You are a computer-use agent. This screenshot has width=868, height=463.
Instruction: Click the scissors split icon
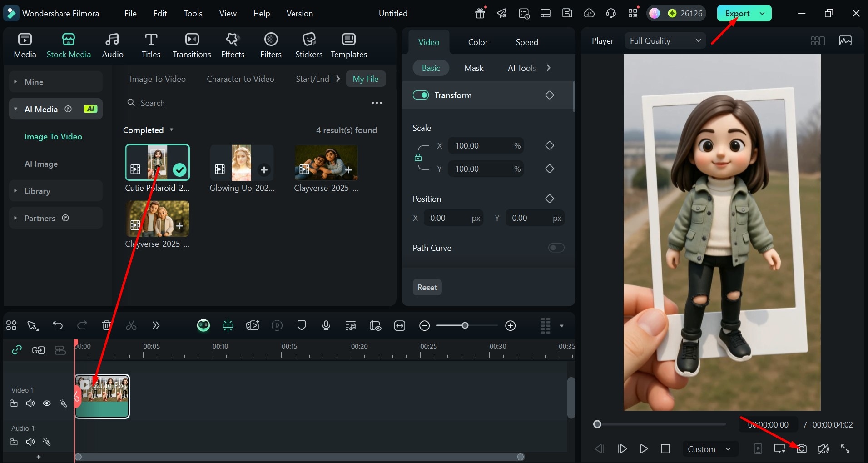(131, 325)
